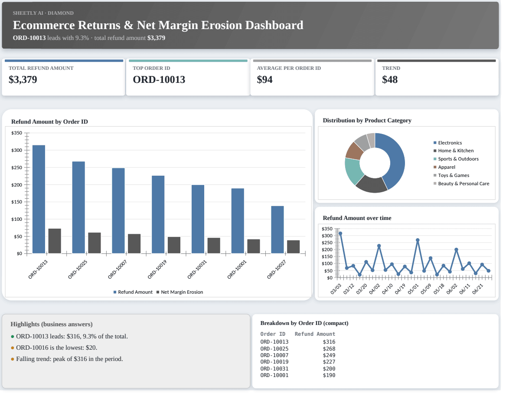
Task: Click 'Refund Amount over time' title
Action: point(357,218)
